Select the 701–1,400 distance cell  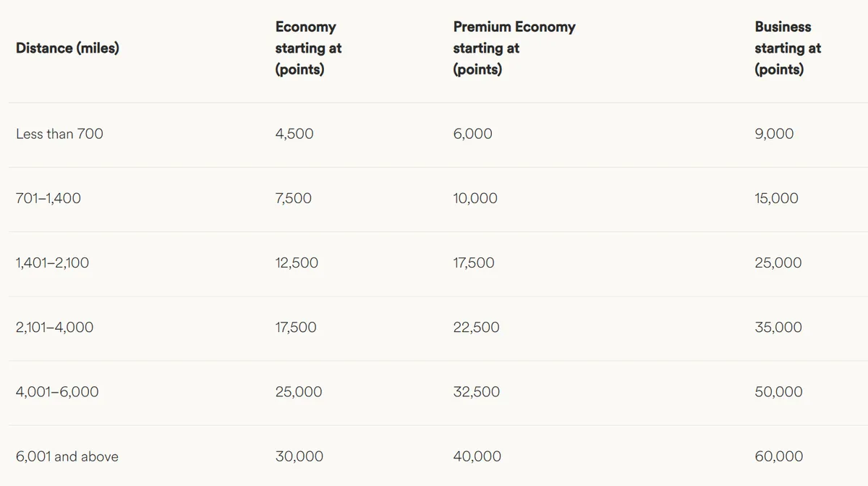tap(48, 198)
